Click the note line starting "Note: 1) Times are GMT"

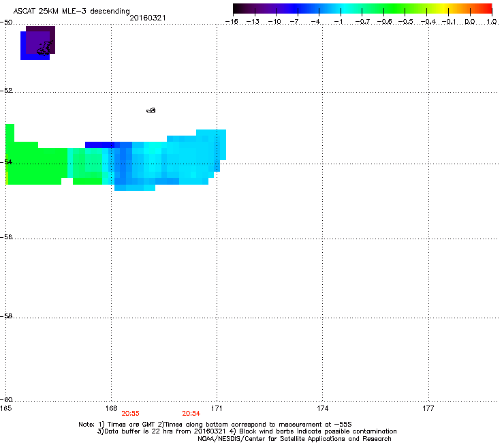(x=215, y=425)
